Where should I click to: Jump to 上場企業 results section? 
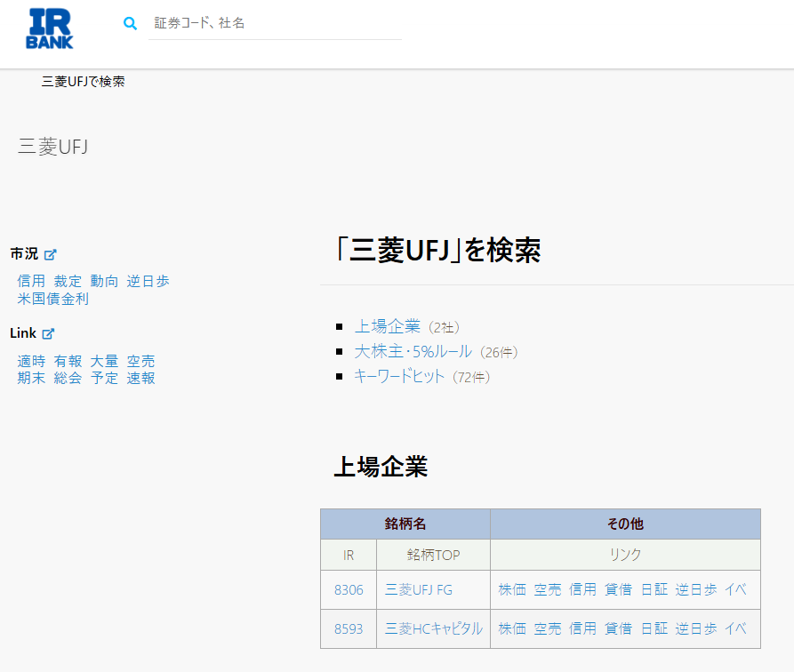click(x=388, y=326)
